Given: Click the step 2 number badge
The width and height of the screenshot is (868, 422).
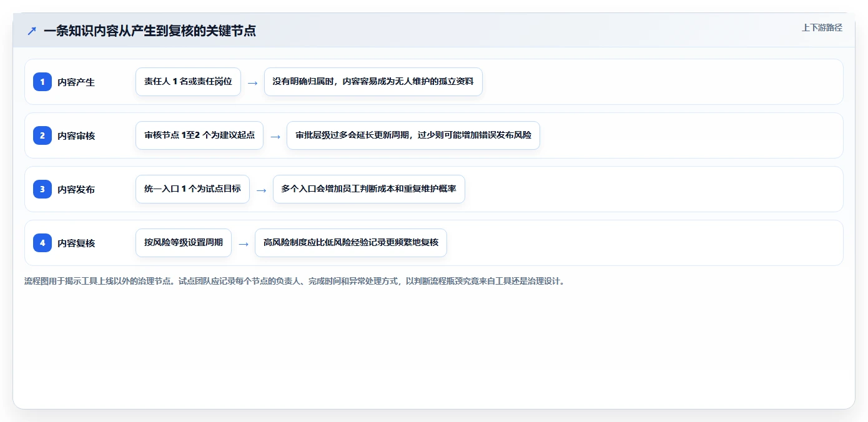Looking at the screenshot, I should click(42, 135).
